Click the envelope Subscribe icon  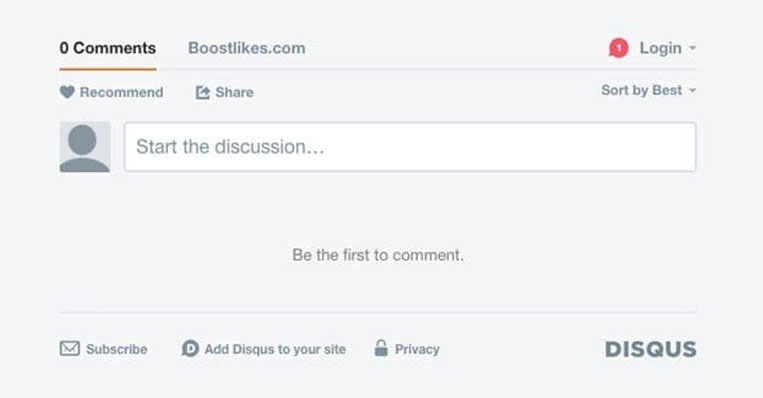click(70, 348)
